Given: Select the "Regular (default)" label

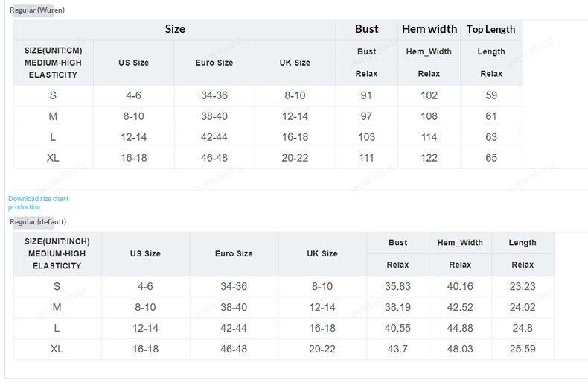Looking at the screenshot, I should tap(38, 221).
